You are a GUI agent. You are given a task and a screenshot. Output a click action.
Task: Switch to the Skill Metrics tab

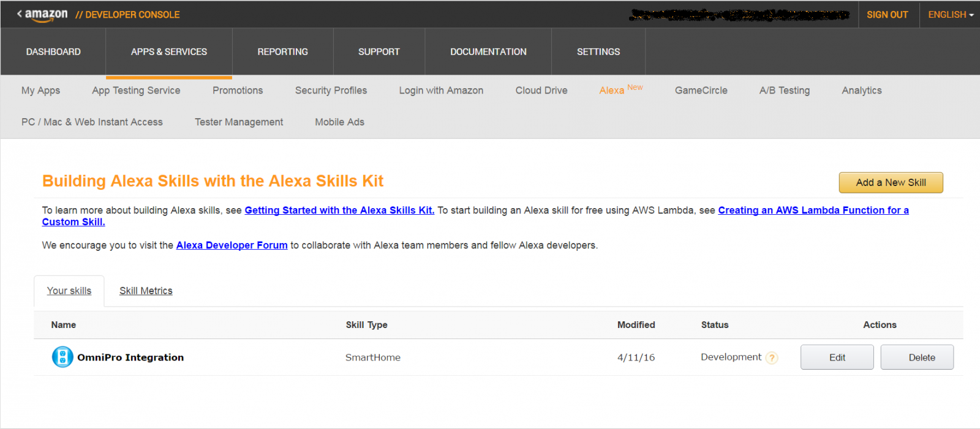[146, 291]
